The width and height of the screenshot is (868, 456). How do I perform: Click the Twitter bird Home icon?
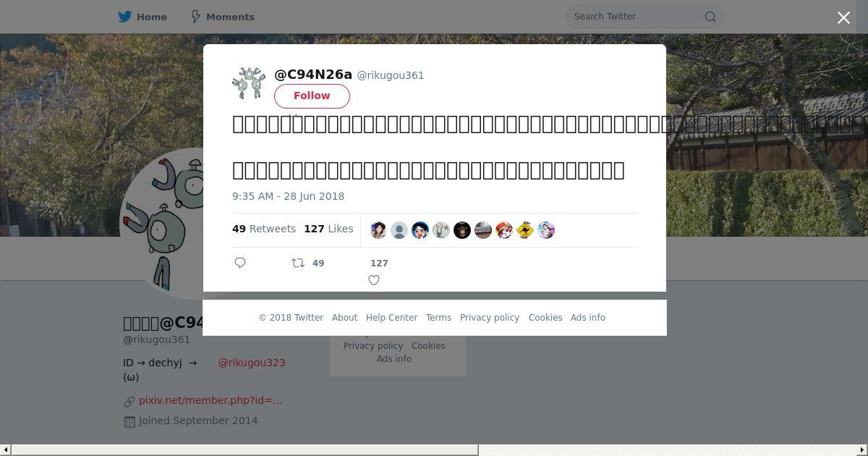(x=125, y=17)
